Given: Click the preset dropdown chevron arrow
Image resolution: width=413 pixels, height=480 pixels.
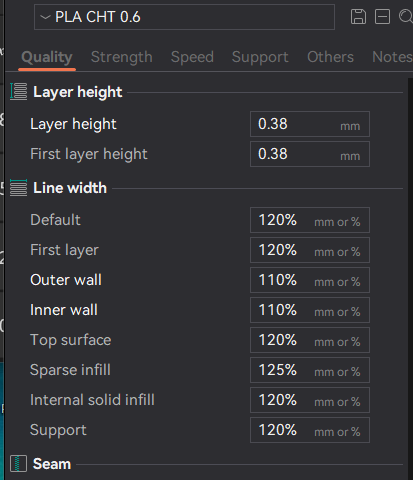Looking at the screenshot, I should coord(45,17).
